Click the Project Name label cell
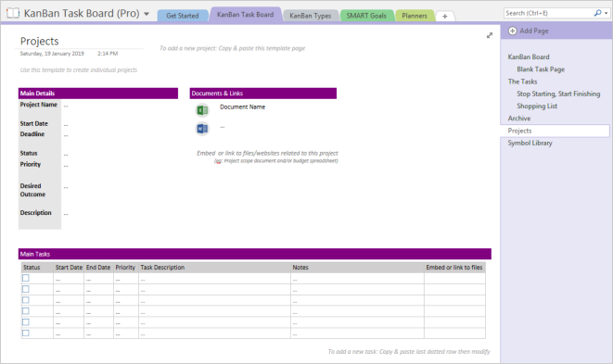 coord(39,105)
